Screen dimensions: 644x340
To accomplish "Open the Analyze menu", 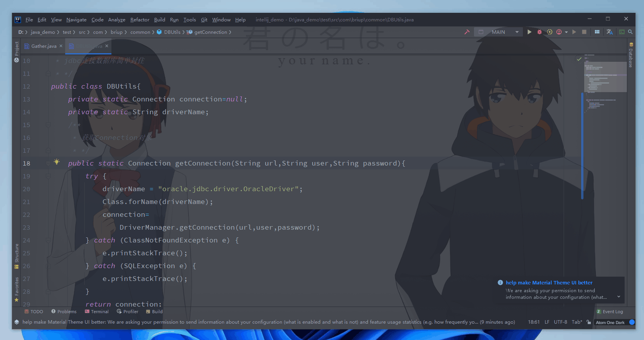I will (117, 19).
